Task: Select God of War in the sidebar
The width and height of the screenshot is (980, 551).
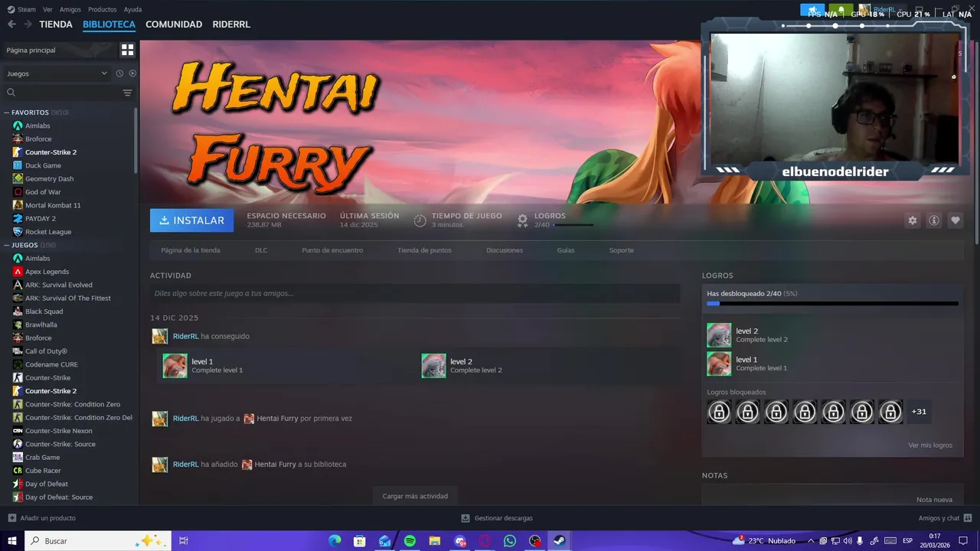Action: 43,192
